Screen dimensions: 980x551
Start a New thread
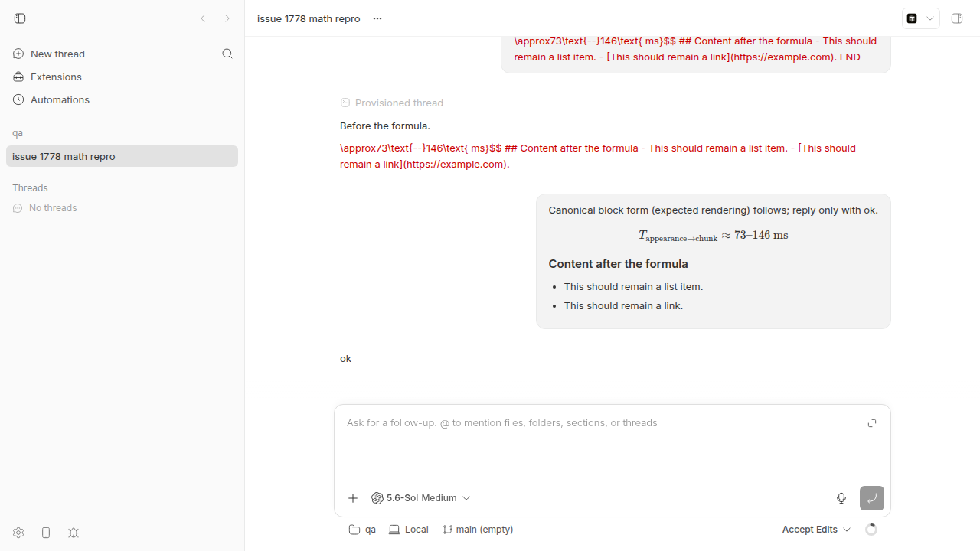click(57, 54)
